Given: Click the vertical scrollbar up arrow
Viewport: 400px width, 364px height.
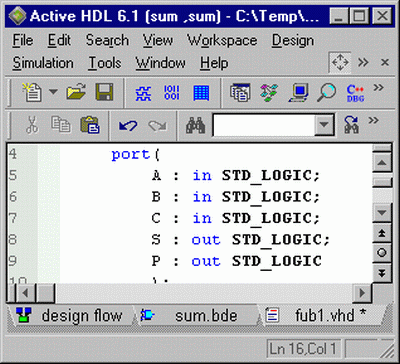Looking at the screenshot, I should tap(382, 163).
